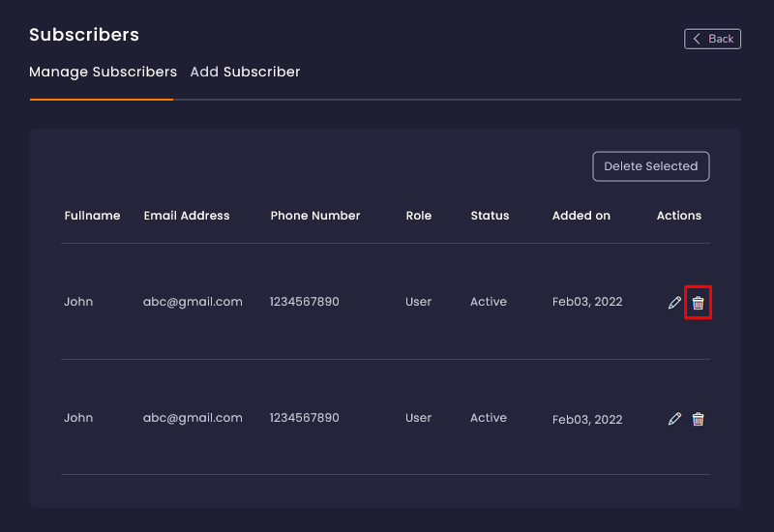Click the Status column header
Image resolution: width=774 pixels, height=532 pixels.
pyautogui.click(x=490, y=216)
